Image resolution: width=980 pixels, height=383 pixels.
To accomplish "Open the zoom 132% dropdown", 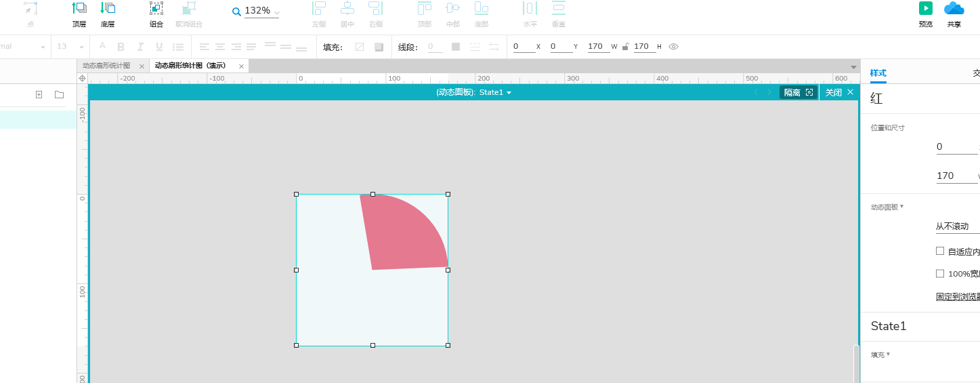I will point(261,11).
